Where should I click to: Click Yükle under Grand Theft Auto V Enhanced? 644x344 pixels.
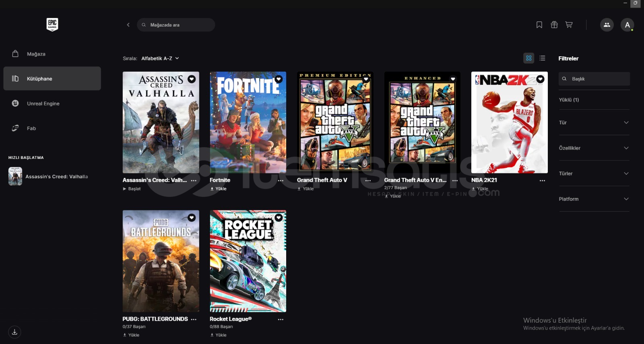click(392, 196)
